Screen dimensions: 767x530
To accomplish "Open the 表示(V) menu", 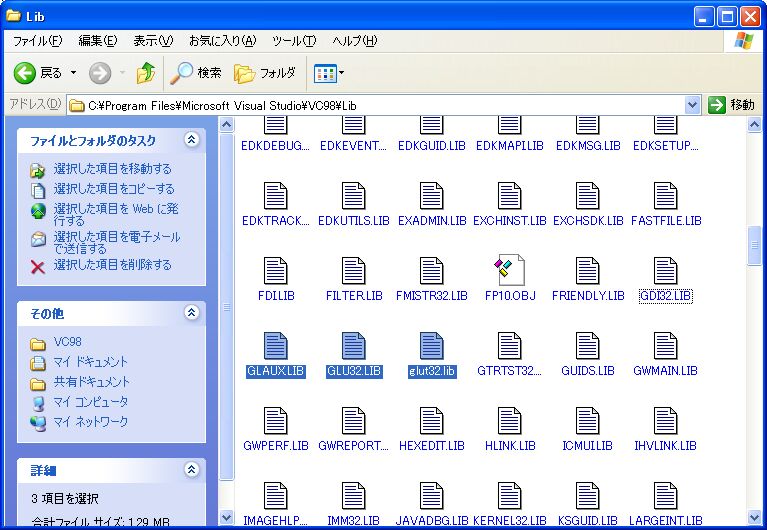I will click(153, 41).
